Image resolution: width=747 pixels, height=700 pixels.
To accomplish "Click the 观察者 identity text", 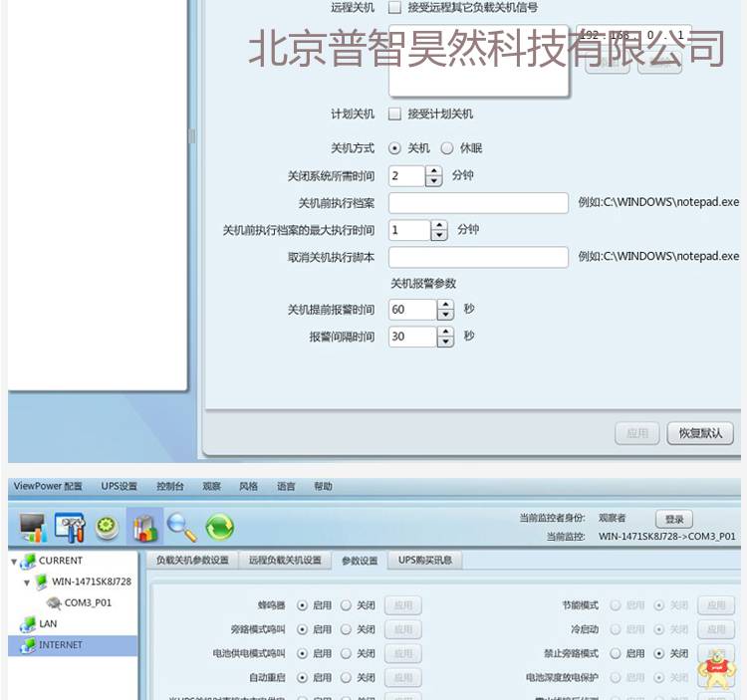I will pyautogui.click(x=612, y=518).
